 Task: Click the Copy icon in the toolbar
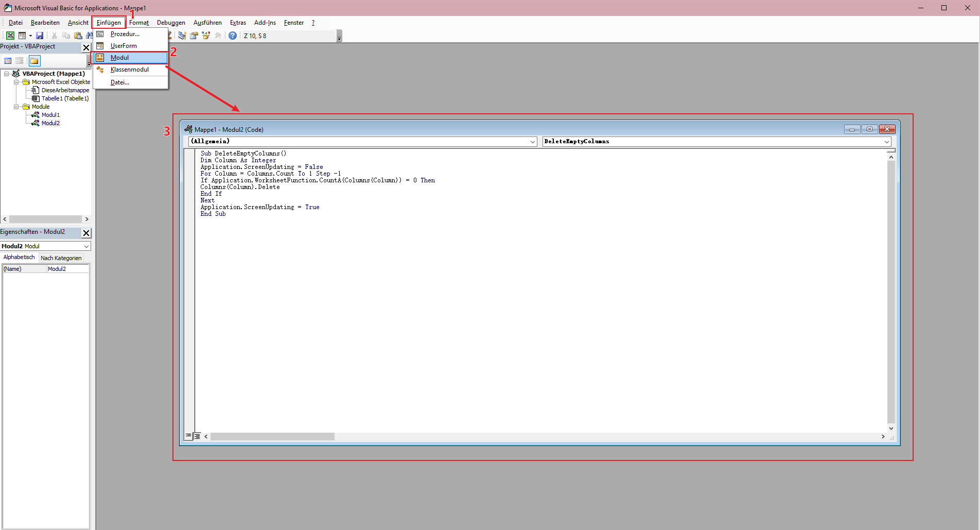[x=66, y=36]
